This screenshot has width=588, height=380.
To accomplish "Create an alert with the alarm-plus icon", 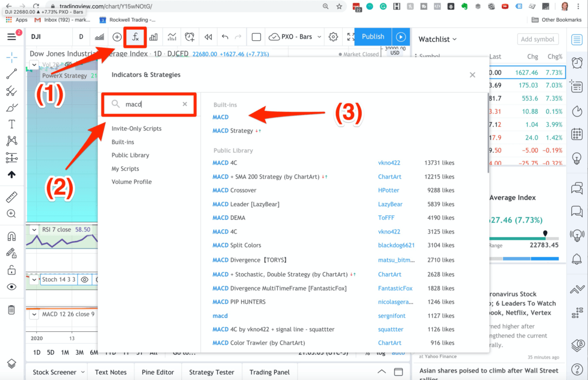I will coord(189,37).
